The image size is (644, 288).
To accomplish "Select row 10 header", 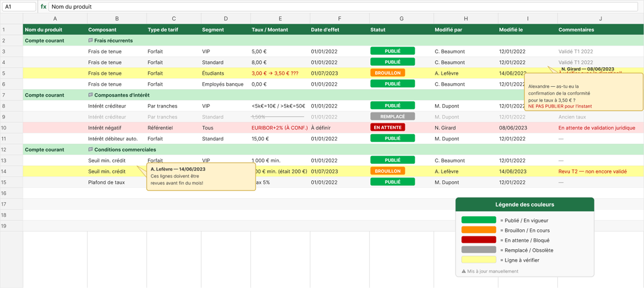I will pos(11,128).
